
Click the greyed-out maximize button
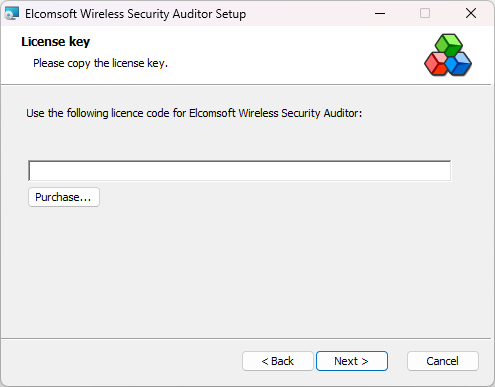(x=425, y=13)
